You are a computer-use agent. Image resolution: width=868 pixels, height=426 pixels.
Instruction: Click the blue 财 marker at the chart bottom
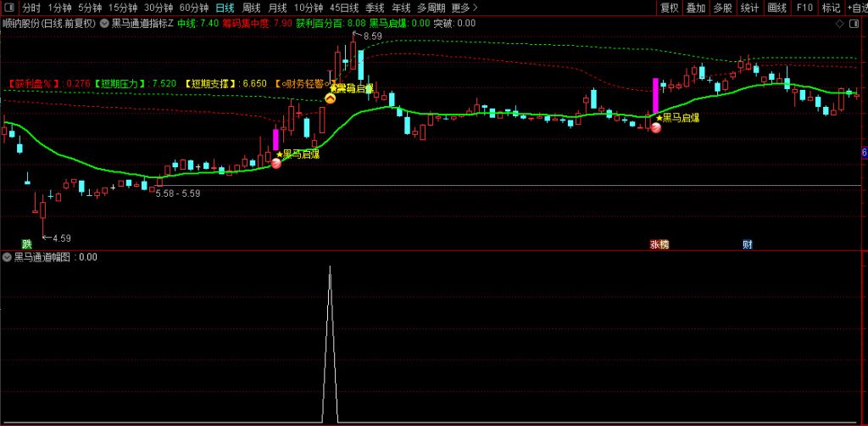point(747,244)
